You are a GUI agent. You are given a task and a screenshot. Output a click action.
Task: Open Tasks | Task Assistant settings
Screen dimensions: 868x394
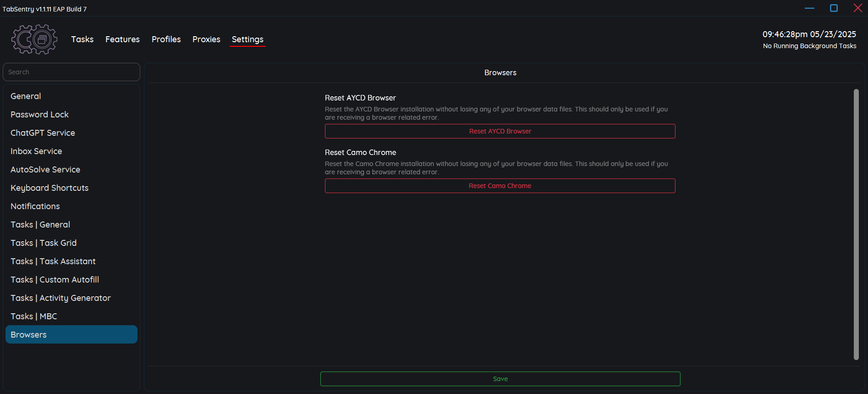(71, 261)
